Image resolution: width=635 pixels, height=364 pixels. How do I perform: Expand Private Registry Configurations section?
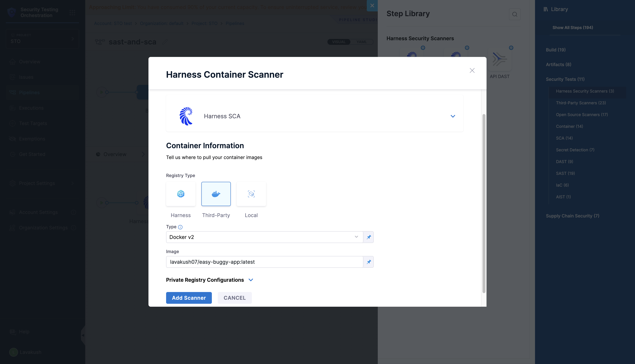click(251, 280)
